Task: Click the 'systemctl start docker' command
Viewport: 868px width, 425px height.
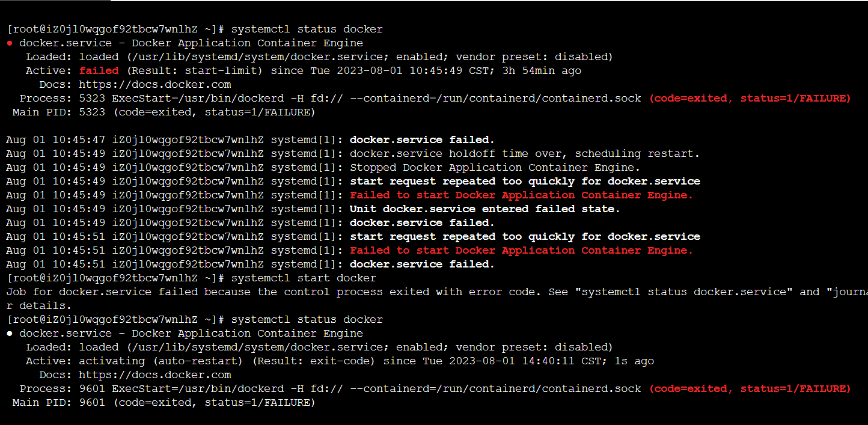Action: click(x=304, y=278)
